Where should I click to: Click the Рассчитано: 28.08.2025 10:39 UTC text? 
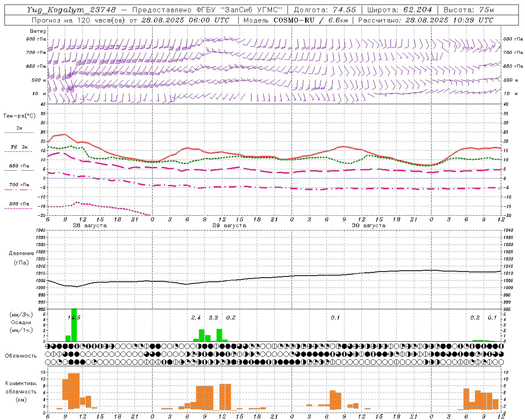pyautogui.click(x=426, y=20)
